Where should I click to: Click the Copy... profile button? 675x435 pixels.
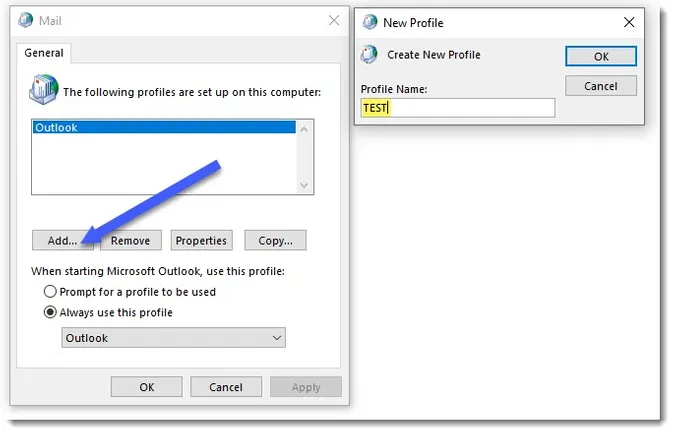point(275,240)
